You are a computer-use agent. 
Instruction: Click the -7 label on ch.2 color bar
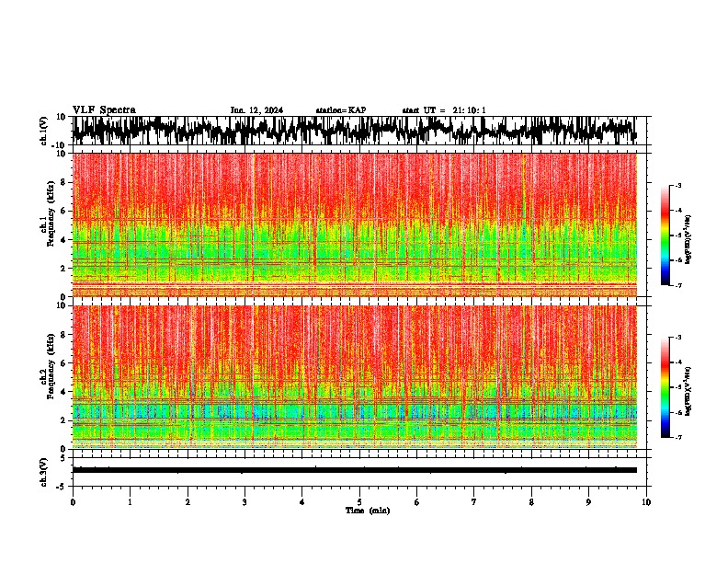coord(677,437)
